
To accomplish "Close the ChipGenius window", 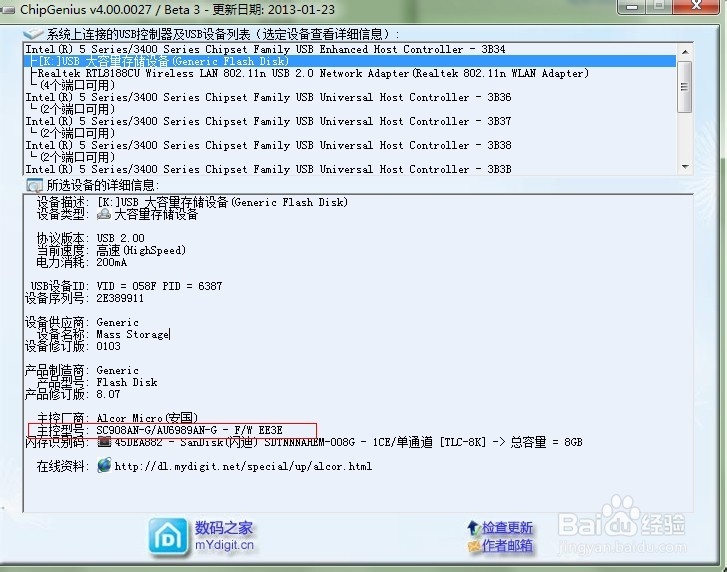I will pyautogui.click(x=695, y=6).
